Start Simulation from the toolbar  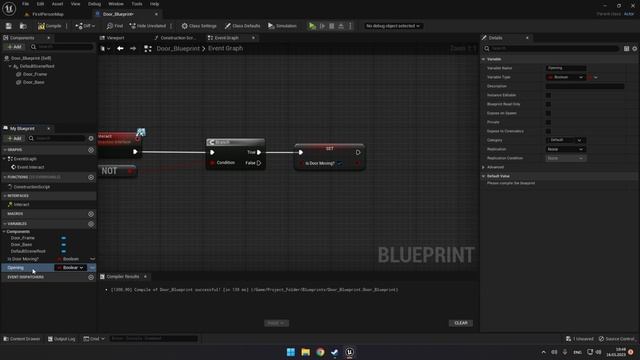(x=282, y=26)
